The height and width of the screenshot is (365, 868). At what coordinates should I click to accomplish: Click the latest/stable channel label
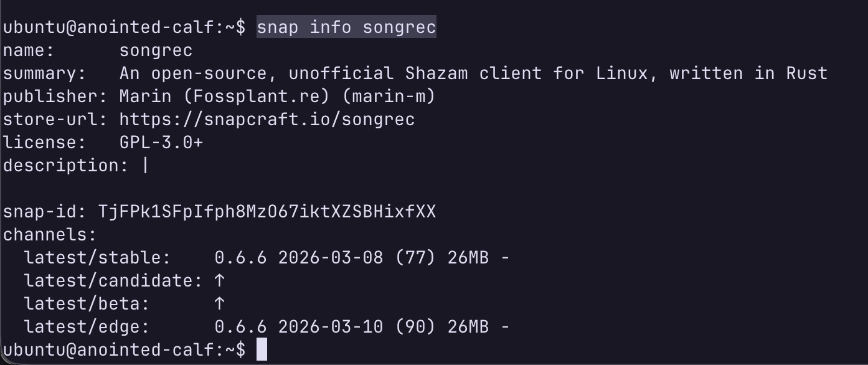click(97, 258)
